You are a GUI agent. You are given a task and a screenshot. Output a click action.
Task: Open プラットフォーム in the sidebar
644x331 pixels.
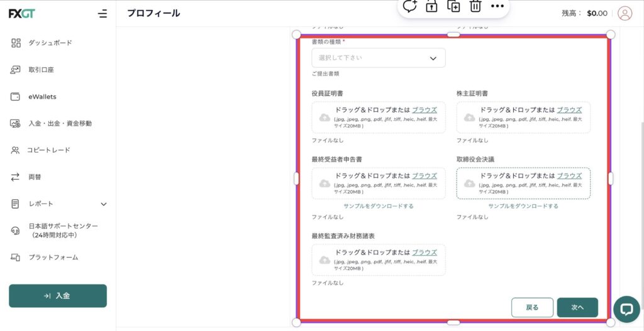pyautogui.click(x=53, y=258)
